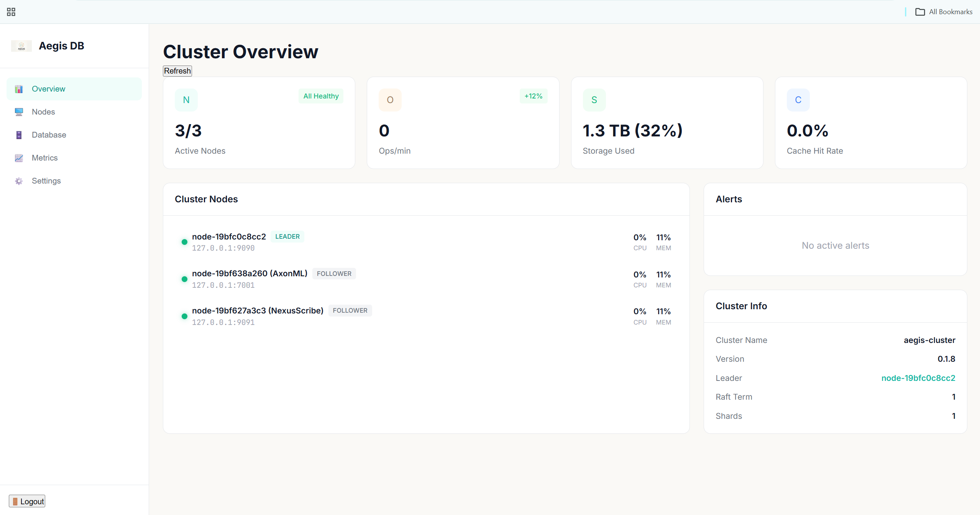Image resolution: width=980 pixels, height=515 pixels.
Task: Select the Overview bar-chart sidebar icon
Action: 19,89
